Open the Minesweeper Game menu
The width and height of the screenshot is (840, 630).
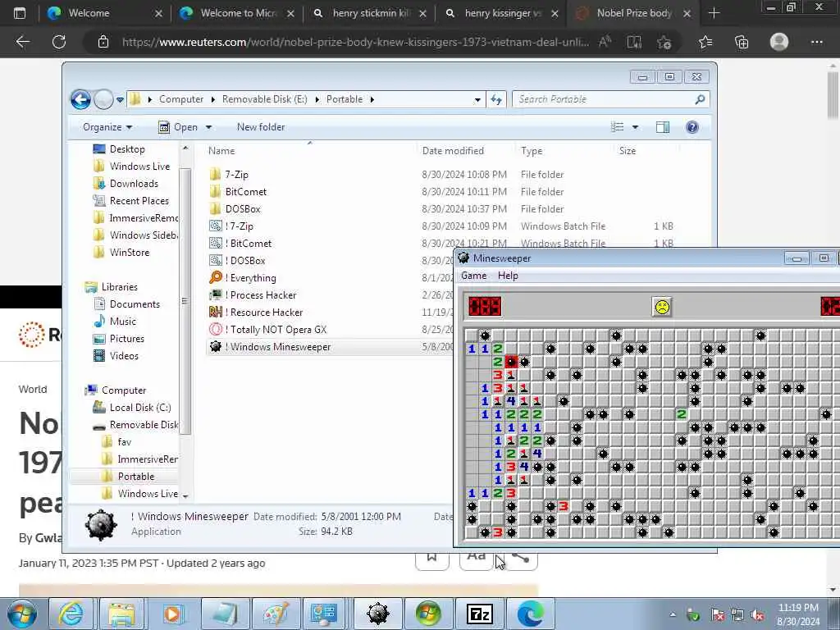pyautogui.click(x=473, y=276)
